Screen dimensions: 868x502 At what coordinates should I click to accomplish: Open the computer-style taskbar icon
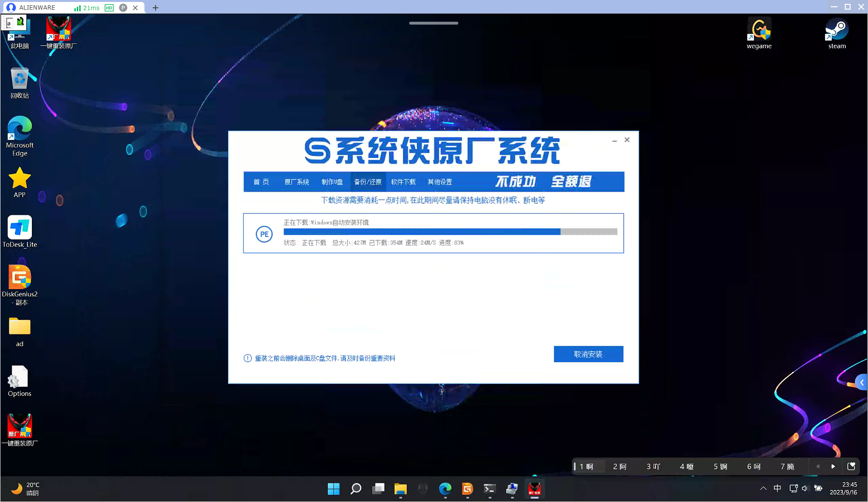point(512,489)
